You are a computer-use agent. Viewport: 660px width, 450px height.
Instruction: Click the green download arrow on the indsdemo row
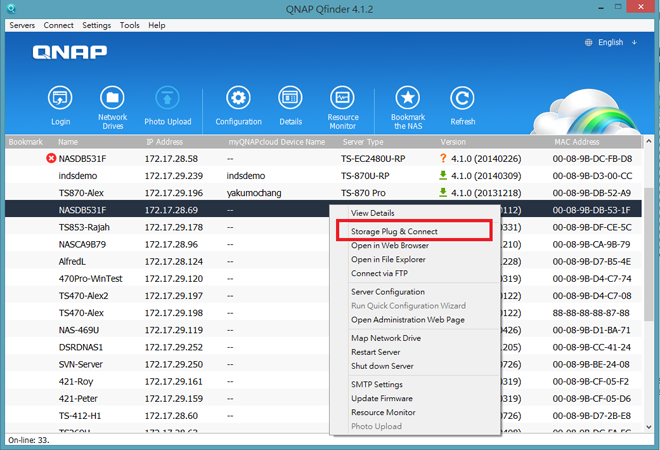[x=443, y=175]
